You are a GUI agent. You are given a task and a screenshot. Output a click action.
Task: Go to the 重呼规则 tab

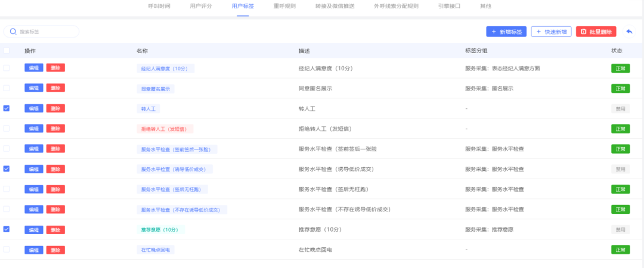284,6
